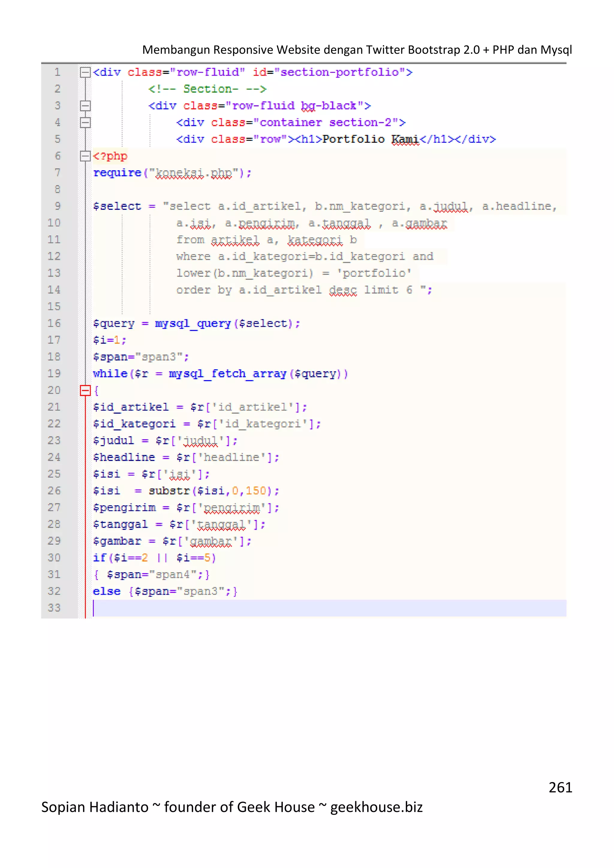Click the require("koneksi.php") statement

[x=172, y=173]
